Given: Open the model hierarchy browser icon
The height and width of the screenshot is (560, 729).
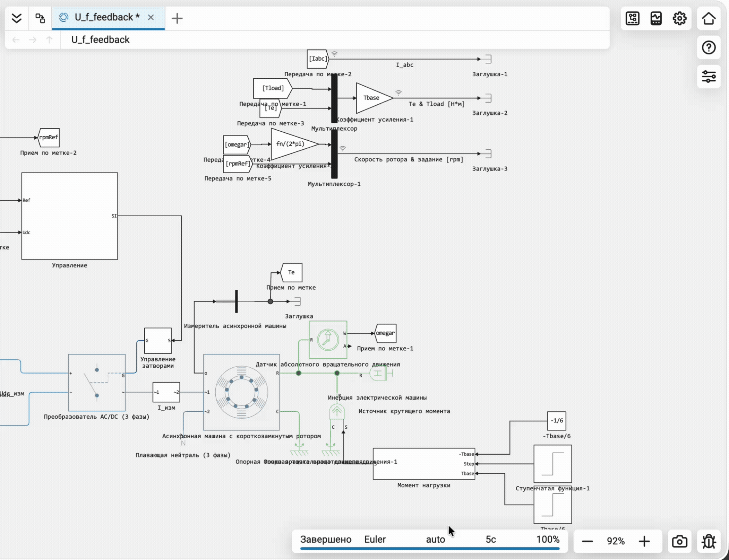Looking at the screenshot, I should [40, 18].
